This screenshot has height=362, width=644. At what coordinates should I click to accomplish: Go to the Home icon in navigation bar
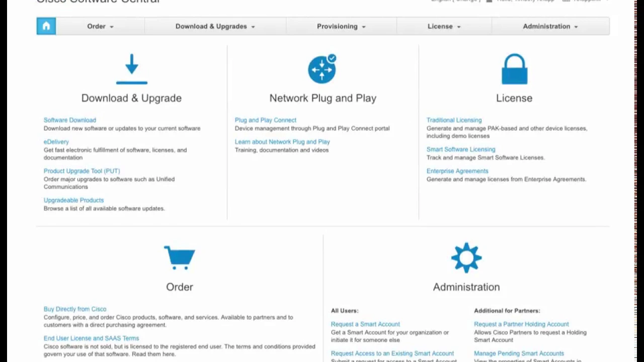point(46,26)
